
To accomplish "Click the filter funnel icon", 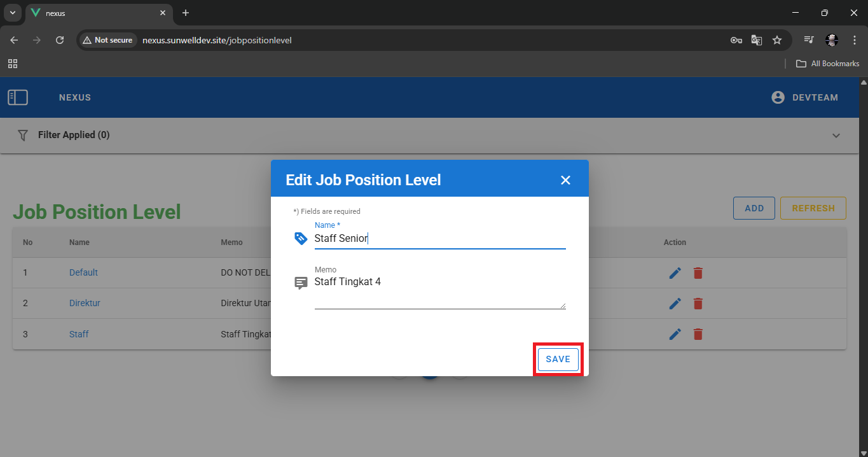I will (x=23, y=136).
